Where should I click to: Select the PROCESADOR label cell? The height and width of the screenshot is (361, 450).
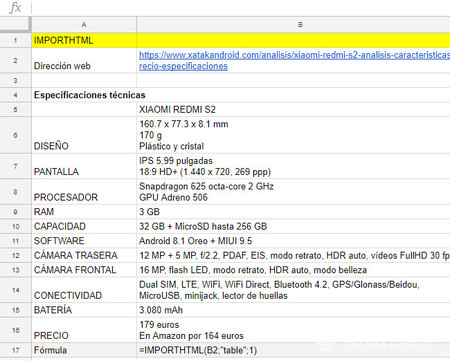[x=84, y=192]
